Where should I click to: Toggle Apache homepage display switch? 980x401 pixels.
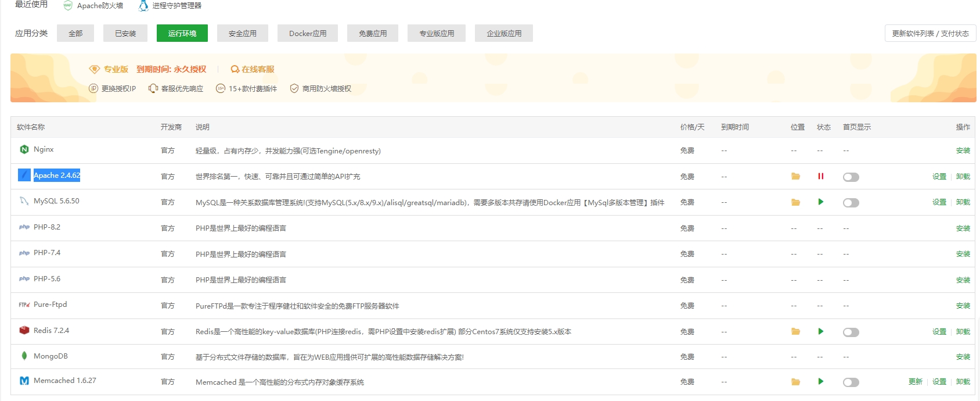(851, 177)
